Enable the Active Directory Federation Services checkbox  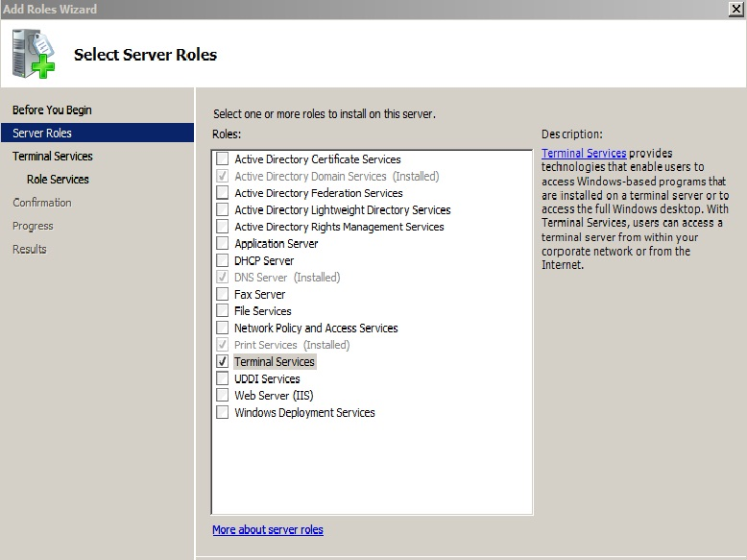222,192
